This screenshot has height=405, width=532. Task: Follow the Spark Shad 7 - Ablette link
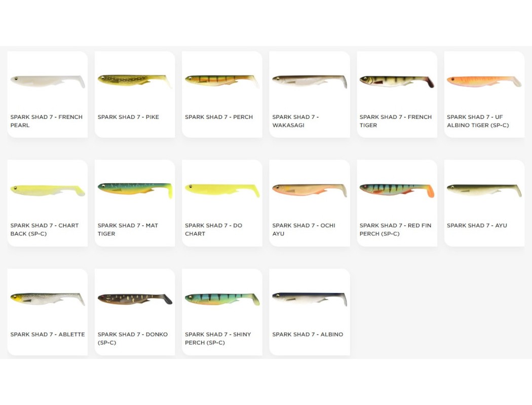(48, 334)
